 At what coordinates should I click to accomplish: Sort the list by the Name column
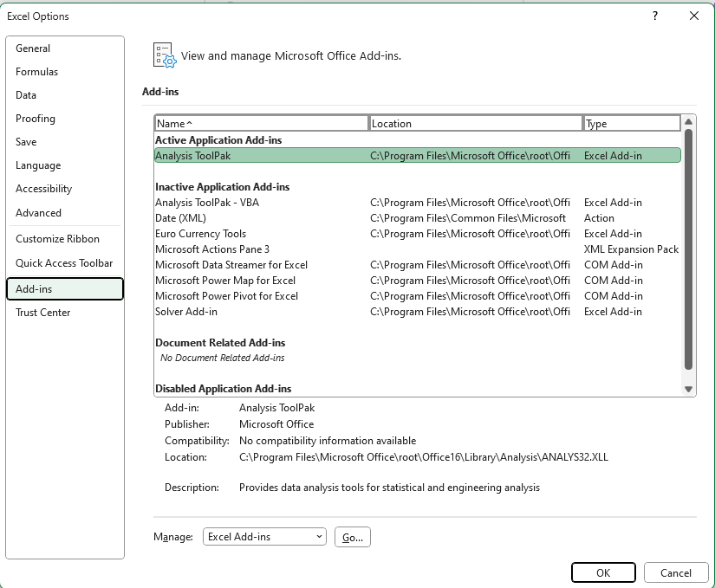[x=260, y=122]
